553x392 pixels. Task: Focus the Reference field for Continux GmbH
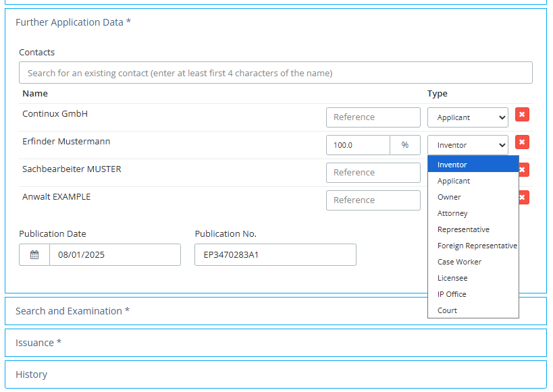pos(373,117)
